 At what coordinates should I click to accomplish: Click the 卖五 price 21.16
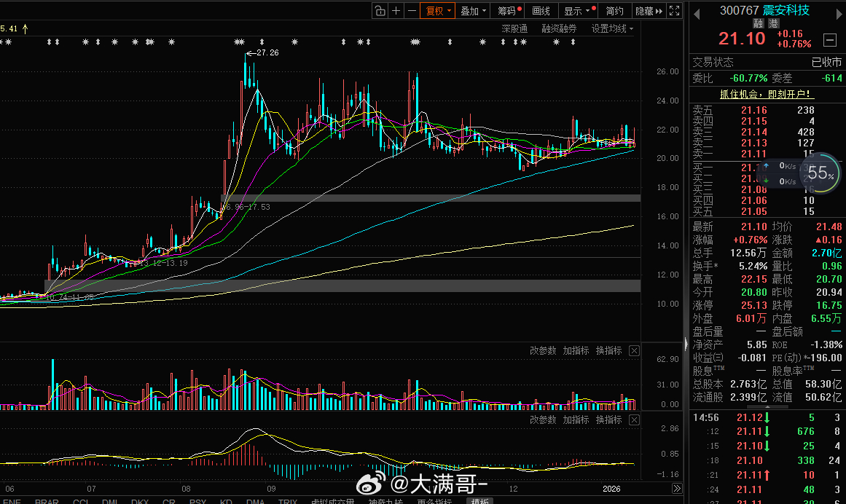click(753, 110)
